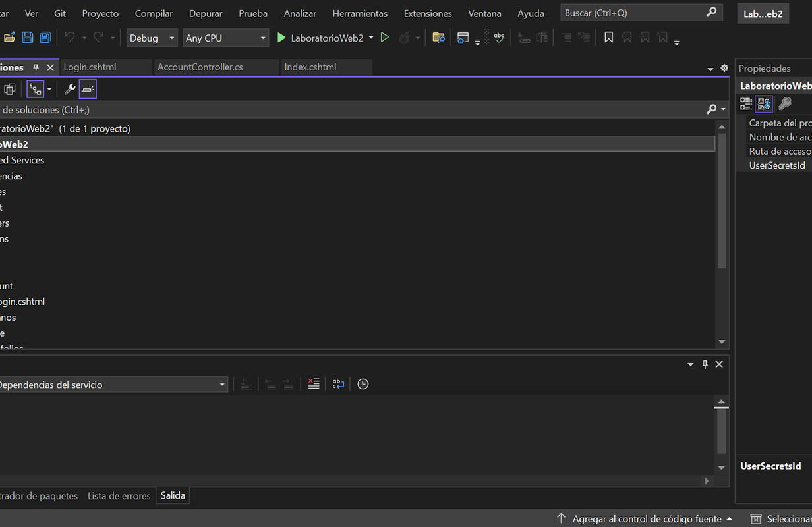Select the 'ogin.cshtml' file in solution tree
The width and height of the screenshot is (812, 527).
point(22,302)
